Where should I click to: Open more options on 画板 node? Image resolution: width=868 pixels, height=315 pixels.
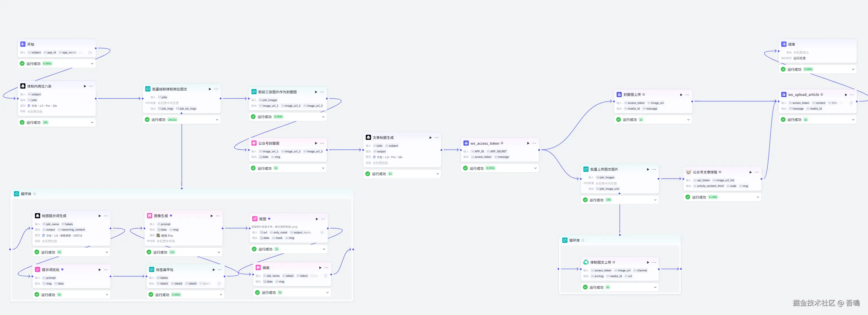point(326,268)
